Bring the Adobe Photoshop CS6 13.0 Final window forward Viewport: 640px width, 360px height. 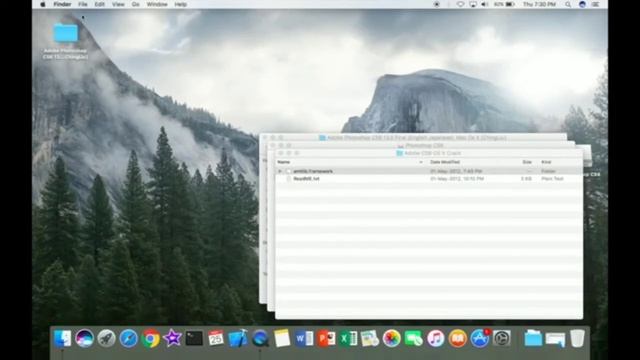[x=413, y=138]
